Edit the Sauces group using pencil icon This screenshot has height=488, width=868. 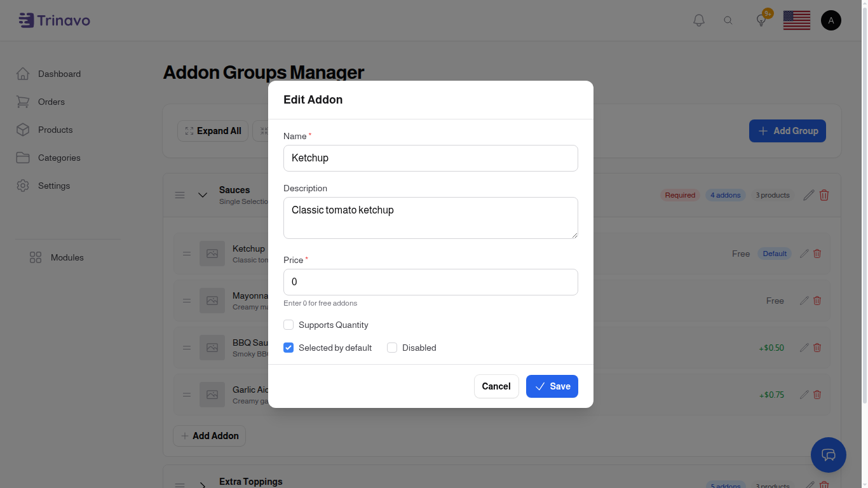pos(808,195)
